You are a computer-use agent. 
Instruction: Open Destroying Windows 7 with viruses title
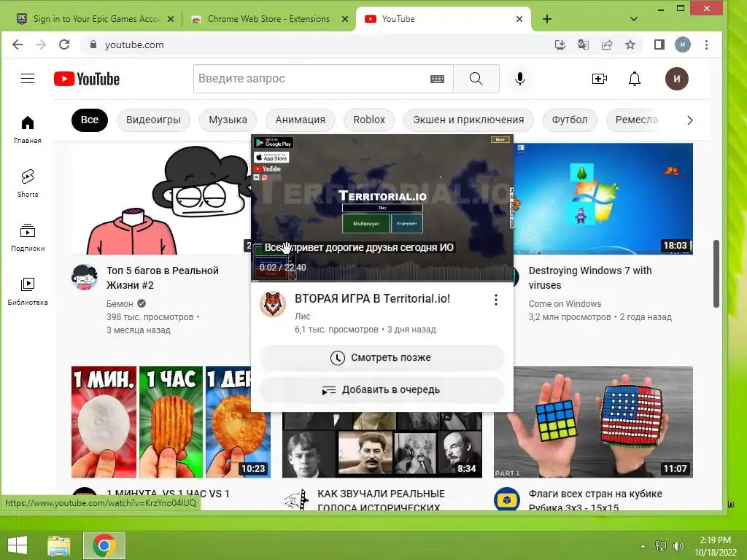[x=589, y=278]
